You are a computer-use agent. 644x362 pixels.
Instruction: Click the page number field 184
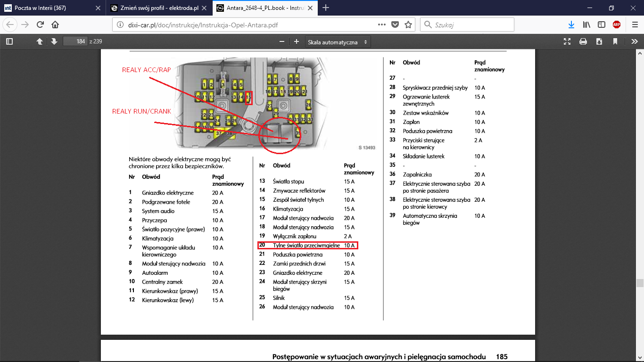tap(75, 41)
